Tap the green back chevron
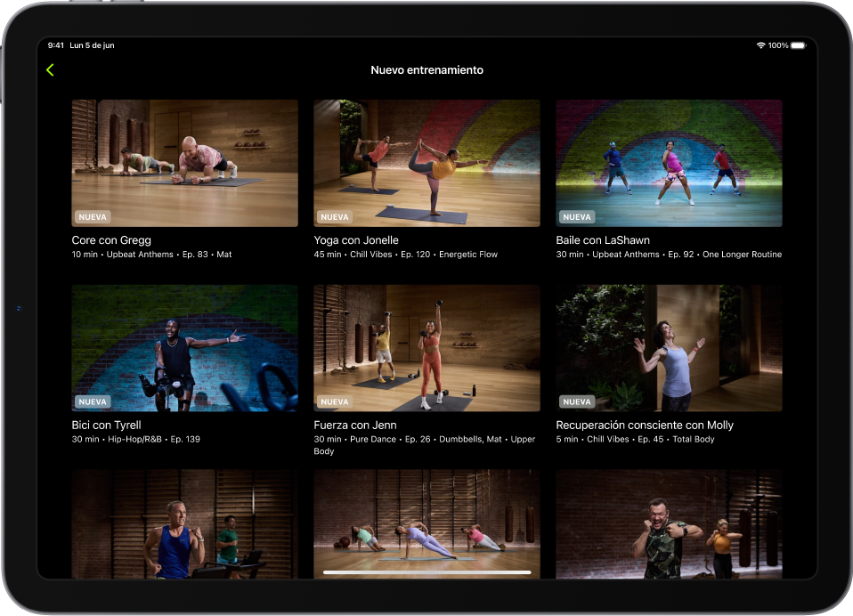853x616 pixels. pos(51,69)
